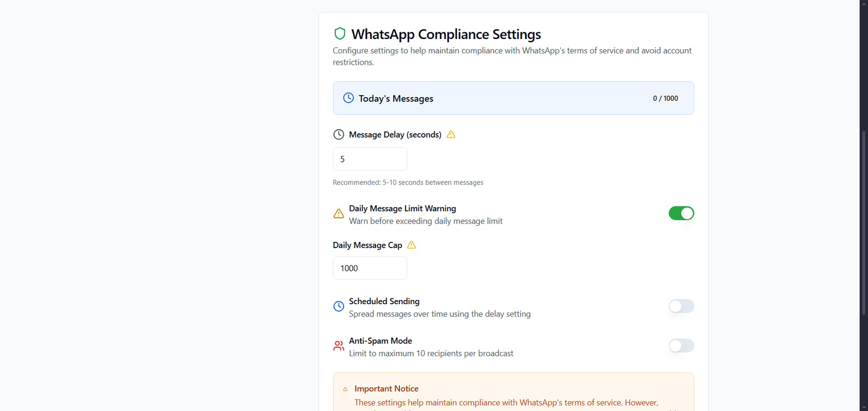This screenshot has height=411, width=868.
Task: Click the blue clock icon in Today's Messages
Action: [x=348, y=98]
